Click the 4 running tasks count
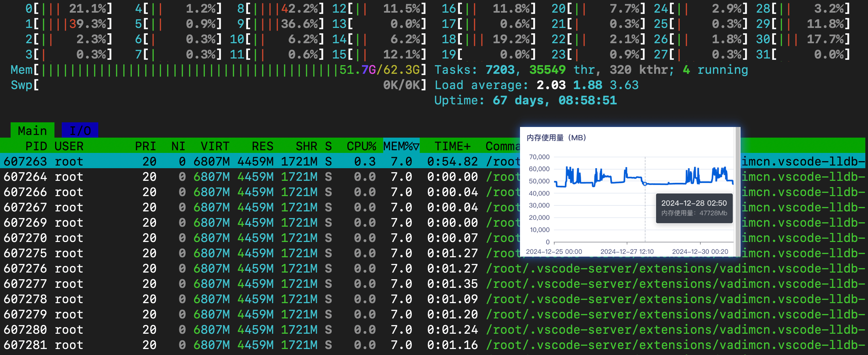 coord(715,70)
